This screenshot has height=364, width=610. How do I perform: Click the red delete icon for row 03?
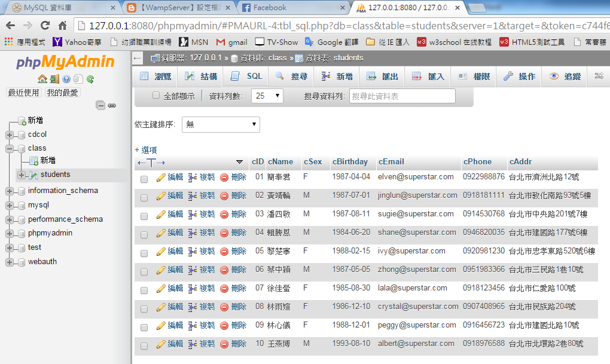click(x=224, y=215)
